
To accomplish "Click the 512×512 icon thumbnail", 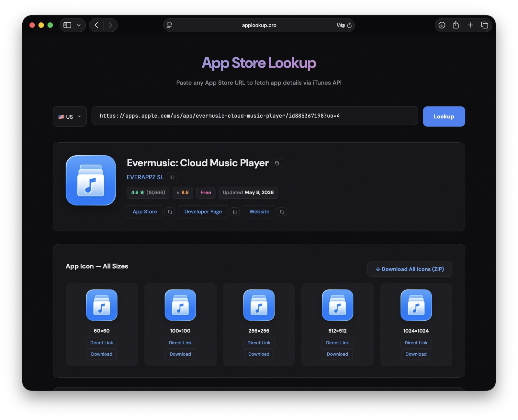I will [337, 305].
